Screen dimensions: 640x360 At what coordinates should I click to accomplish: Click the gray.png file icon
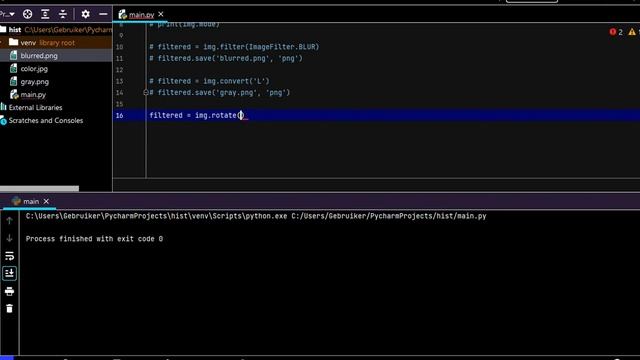tap(13, 82)
